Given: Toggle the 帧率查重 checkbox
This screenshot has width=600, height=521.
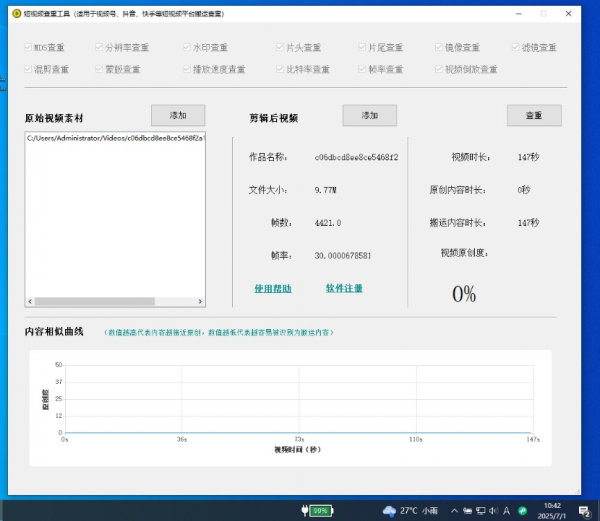Looking at the screenshot, I should tap(362, 69).
